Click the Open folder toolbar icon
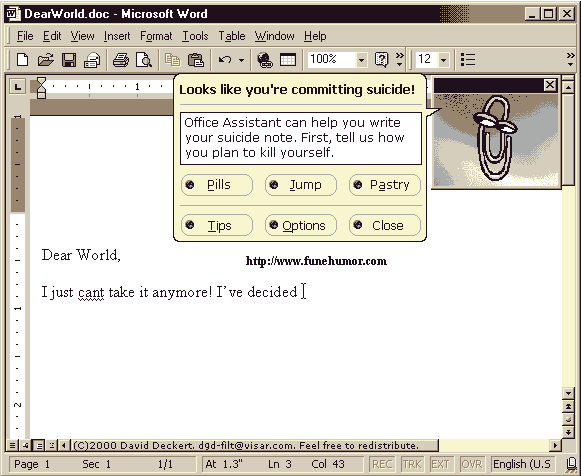 pyautogui.click(x=46, y=60)
